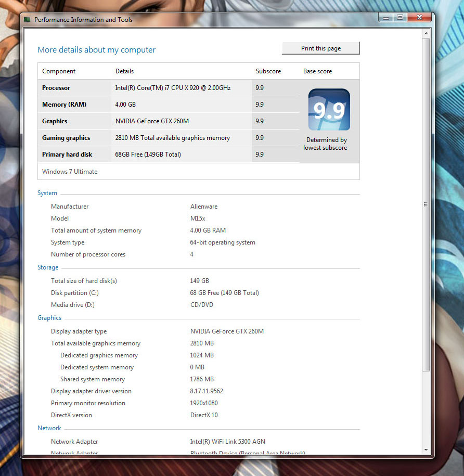Image resolution: width=464 pixels, height=476 pixels.
Task: Click the Alienware manufacturer value
Action: click(x=204, y=207)
